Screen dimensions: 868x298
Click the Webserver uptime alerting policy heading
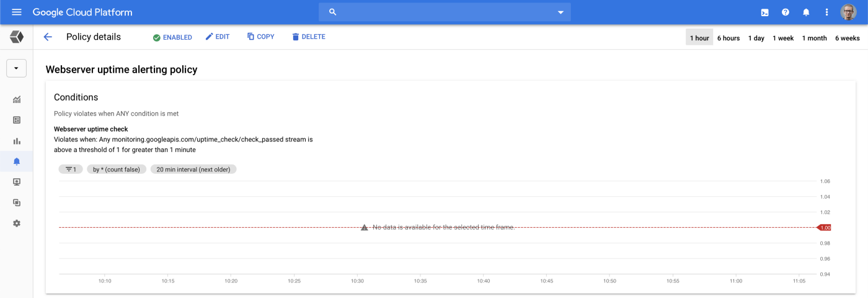[x=122, y=70]
